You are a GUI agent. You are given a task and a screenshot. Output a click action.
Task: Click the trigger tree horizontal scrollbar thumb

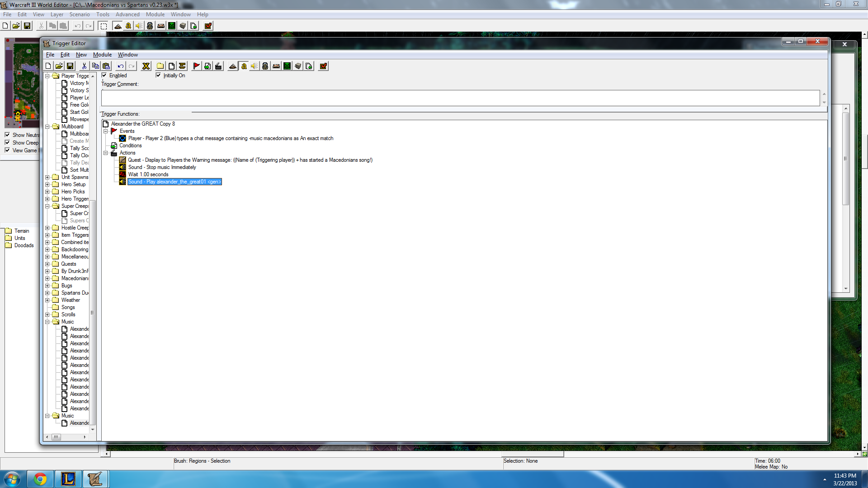(x=56, y=437)
